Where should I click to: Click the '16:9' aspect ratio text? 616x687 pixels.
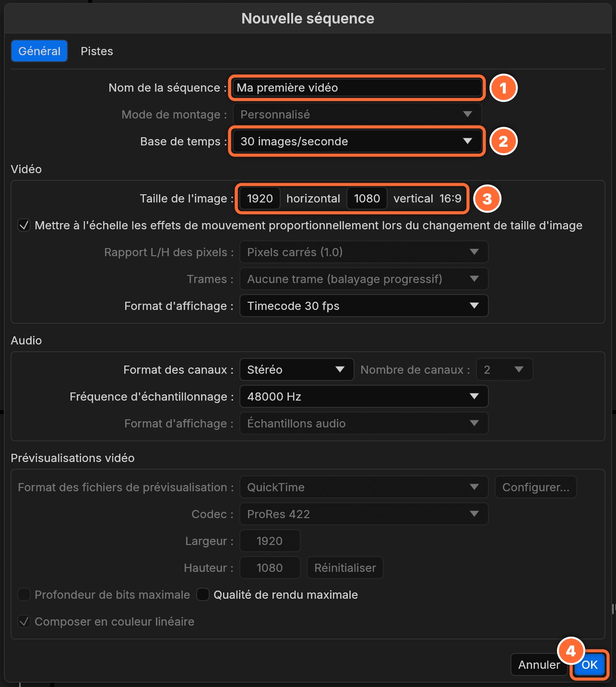coord(450,199)
